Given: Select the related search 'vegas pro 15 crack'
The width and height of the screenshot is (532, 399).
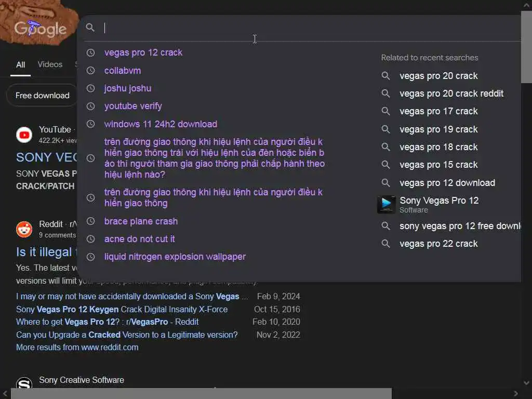Looking at the screenshot, I should 438,165.
